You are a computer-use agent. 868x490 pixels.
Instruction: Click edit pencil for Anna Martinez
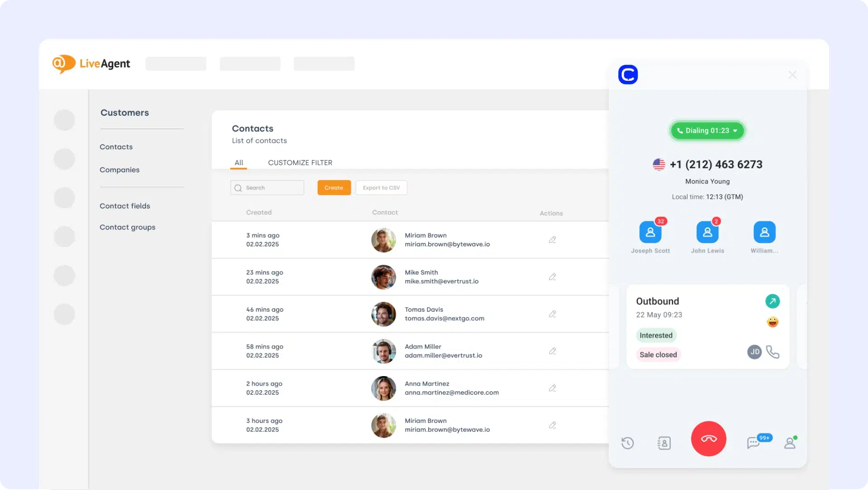coord(552,388)
